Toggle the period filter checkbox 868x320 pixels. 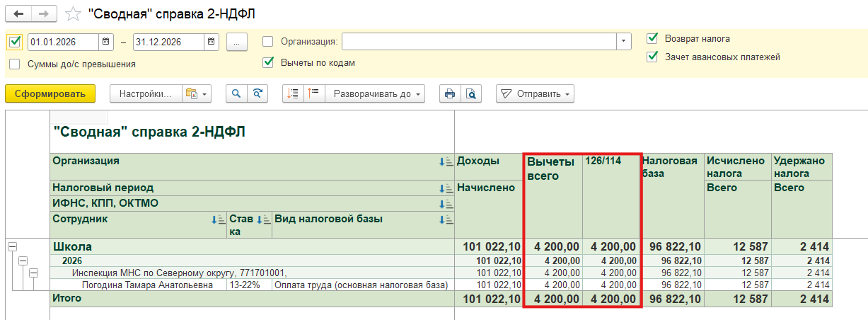click(15, 42)
